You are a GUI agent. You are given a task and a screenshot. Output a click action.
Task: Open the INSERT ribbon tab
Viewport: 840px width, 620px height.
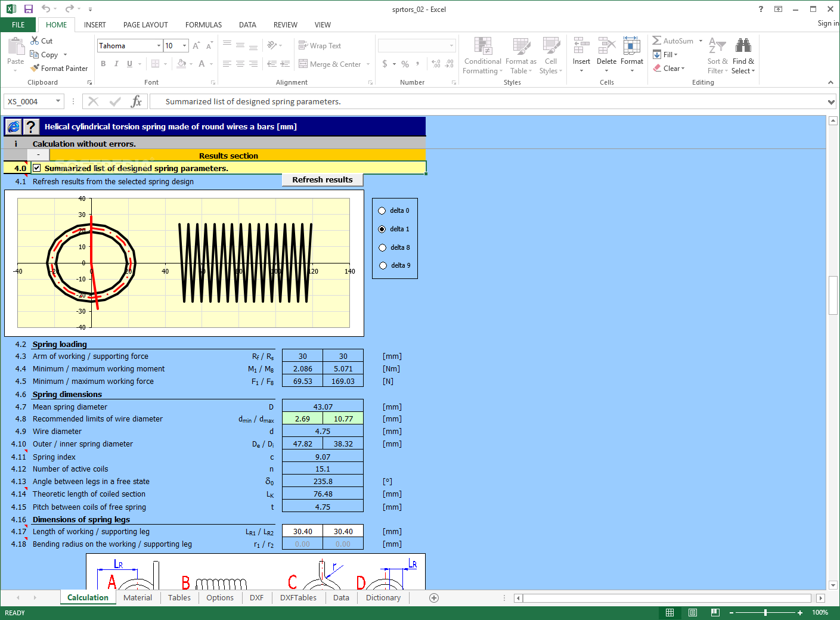95,25
